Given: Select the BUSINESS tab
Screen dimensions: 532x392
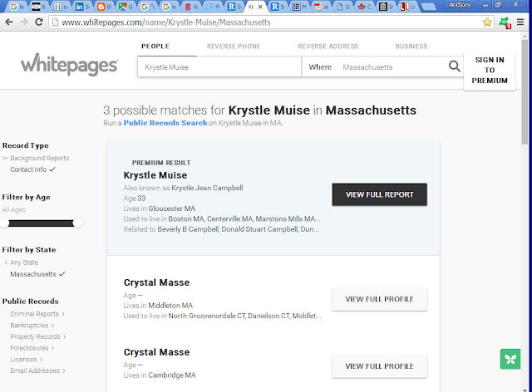Looking at the screenshot, I should tap(411, 47).
